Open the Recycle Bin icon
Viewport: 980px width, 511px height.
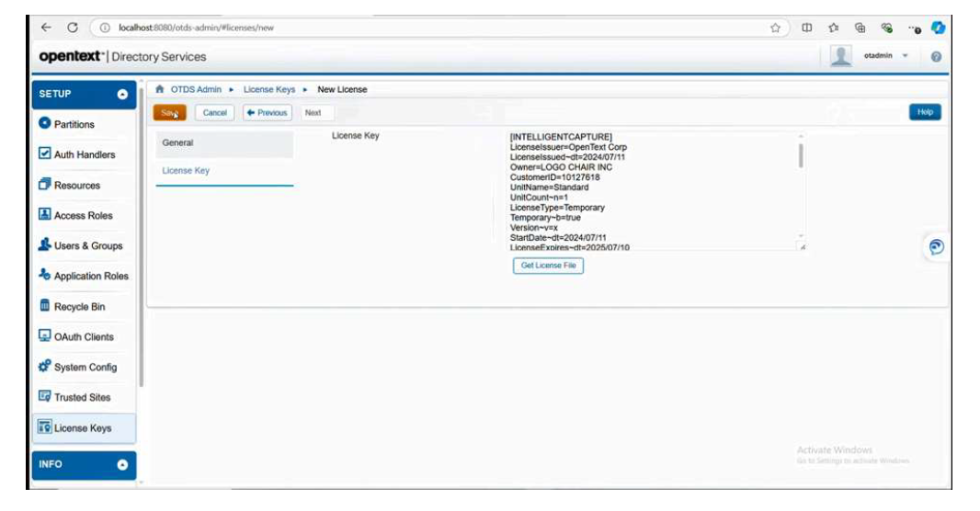pyautogui.click(x=44, y=306)
